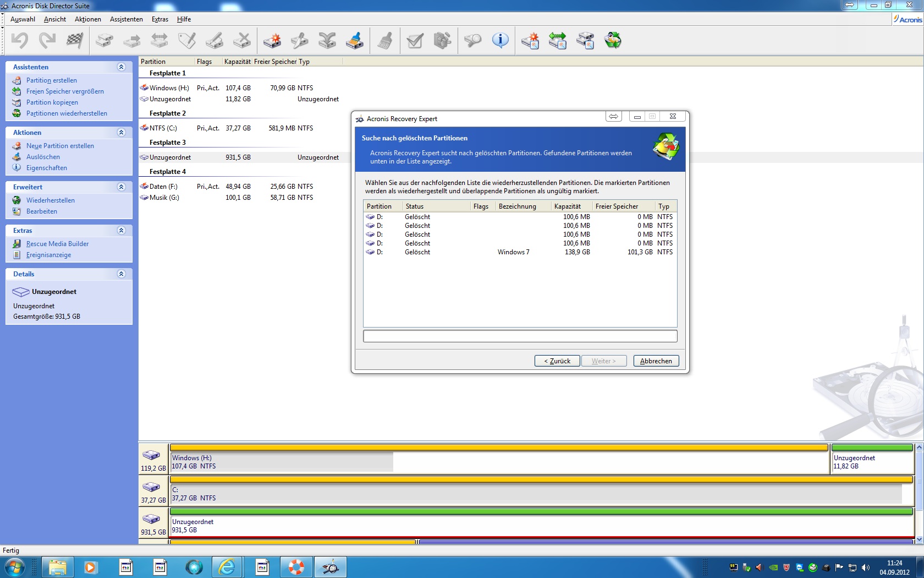The width and height of the screenshot is (924, 578).
Task: Click the icon beside Partition erstellen
Action: tap(17, 80)
